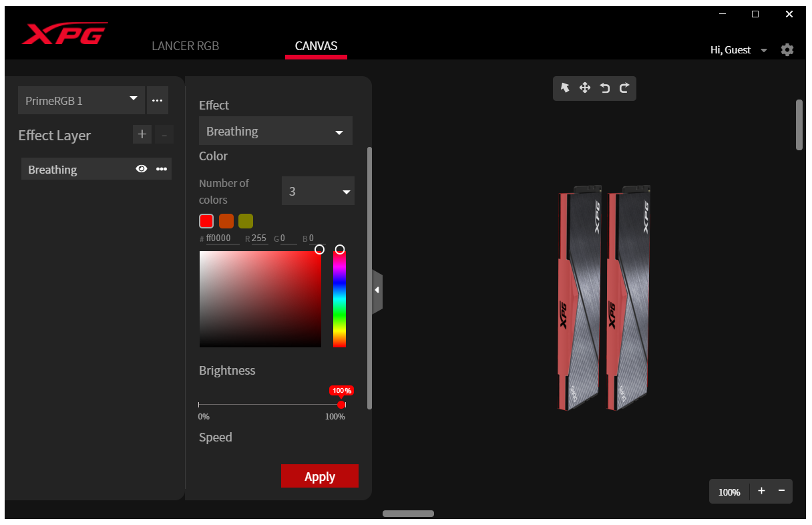This screenshot has height=525, width=812.
Task: Click the Effect Layer heading
Action: coord(55,135)
